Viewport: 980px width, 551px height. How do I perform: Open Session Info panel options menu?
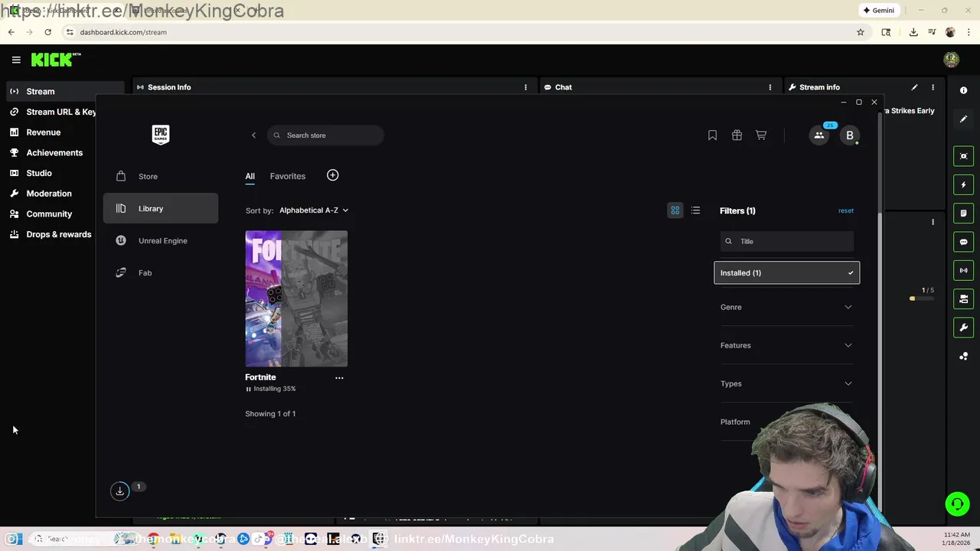(x=525, y=87)
